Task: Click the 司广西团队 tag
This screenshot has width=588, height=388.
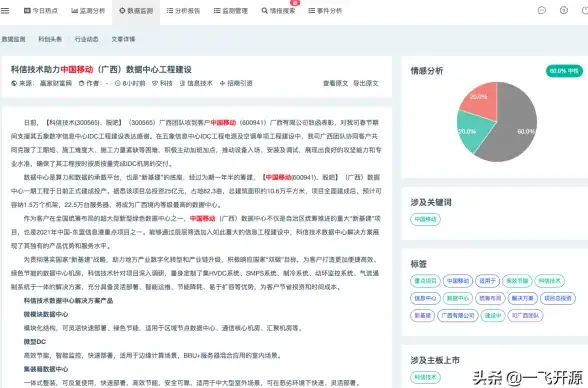Action: [x=525, y=316]
